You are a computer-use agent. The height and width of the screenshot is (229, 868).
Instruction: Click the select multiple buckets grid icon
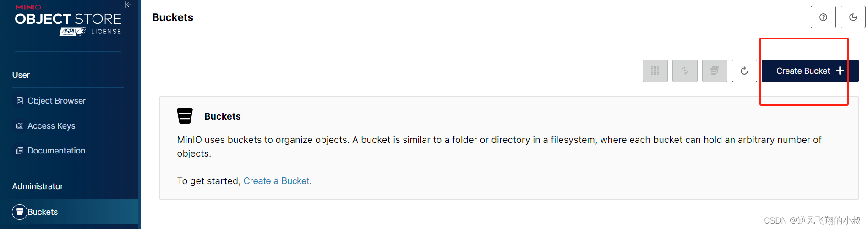click(x=655, y=71)
